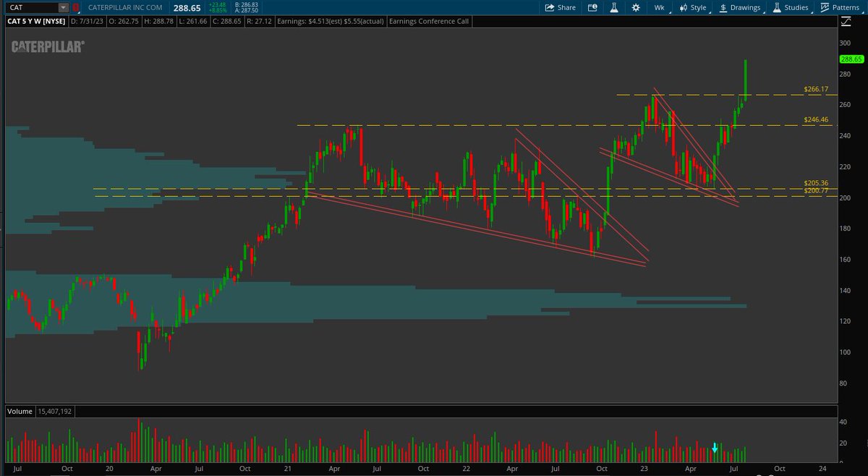This screenshot has height=476, width=868.
Task: Click the Studies flask icon
Action: coord(777,7)
